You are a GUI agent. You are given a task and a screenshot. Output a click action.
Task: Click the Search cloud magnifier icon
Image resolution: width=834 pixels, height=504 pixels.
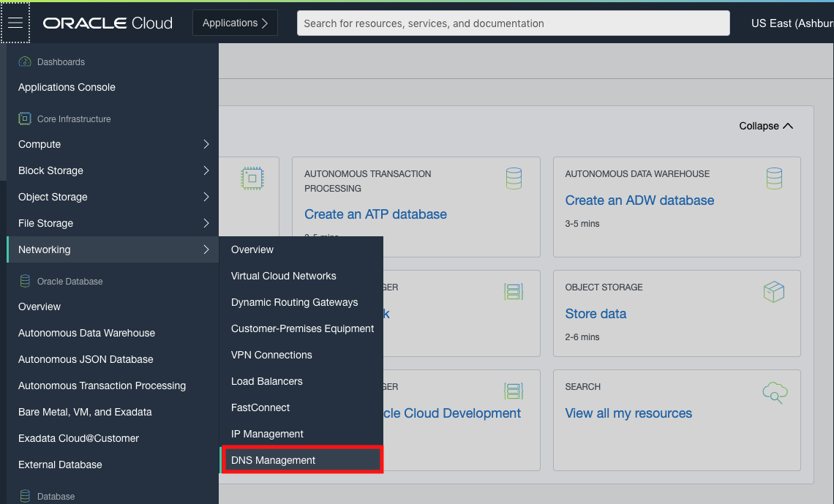pos(775,393)
